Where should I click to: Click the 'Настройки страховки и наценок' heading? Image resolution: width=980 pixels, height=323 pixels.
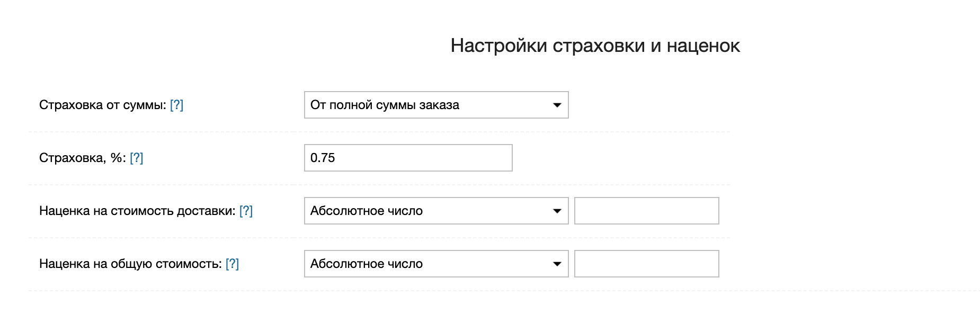595,46
